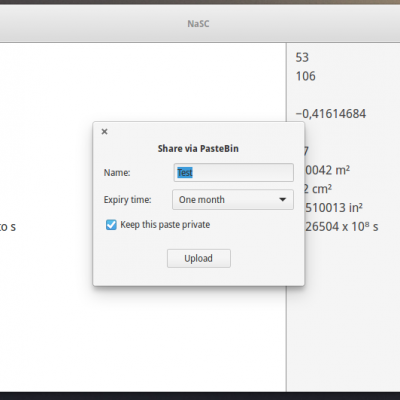Viewport: 400px width, 400px height.
Task: Click the empty white editor area below the dialog
Action: (143, 337)
